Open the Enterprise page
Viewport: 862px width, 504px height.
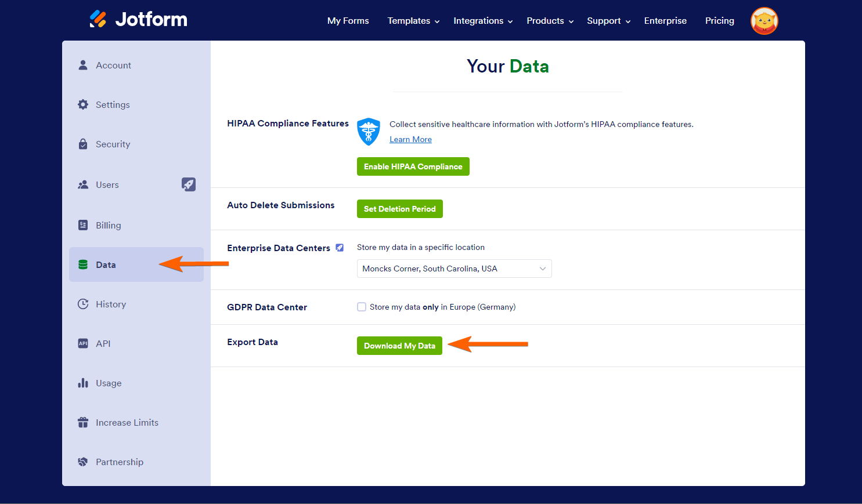pyautogui.click(x=665, y=21)
